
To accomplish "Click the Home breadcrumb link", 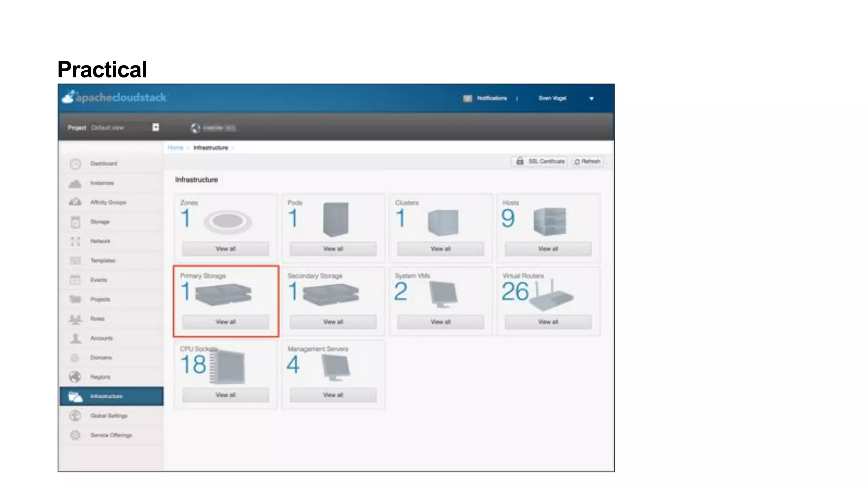I will pos(175,147).
